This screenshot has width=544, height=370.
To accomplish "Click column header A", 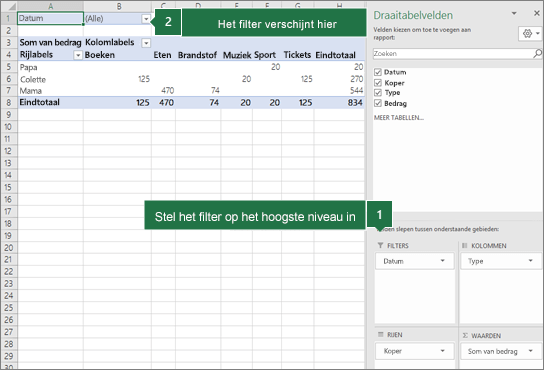I will click(x=50, y=6).
